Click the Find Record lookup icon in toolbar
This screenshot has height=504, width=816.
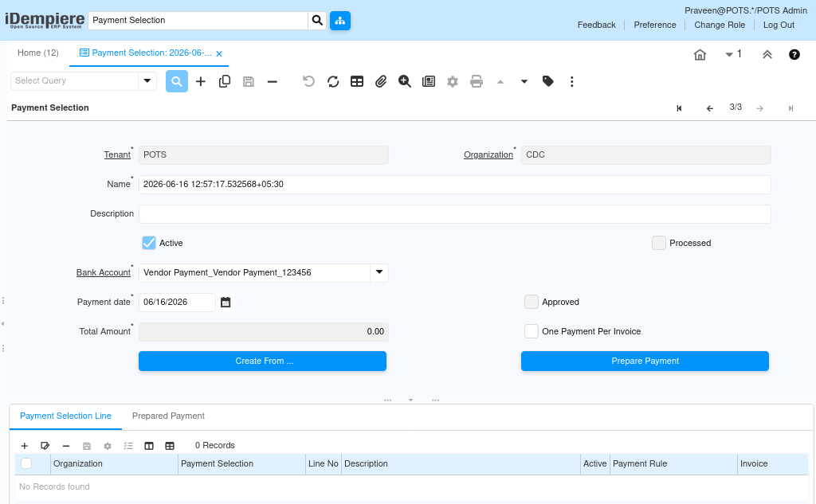pyautogui.click(x=176, y=82)
